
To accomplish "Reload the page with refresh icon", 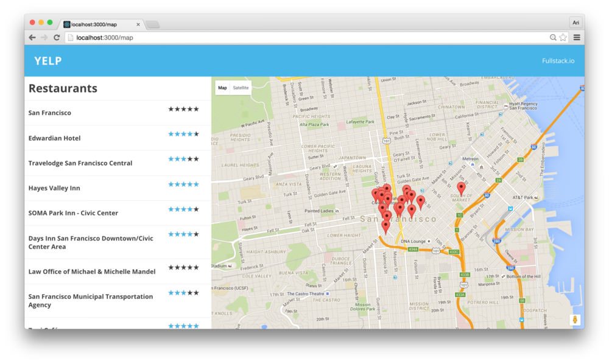I will 57,38.
